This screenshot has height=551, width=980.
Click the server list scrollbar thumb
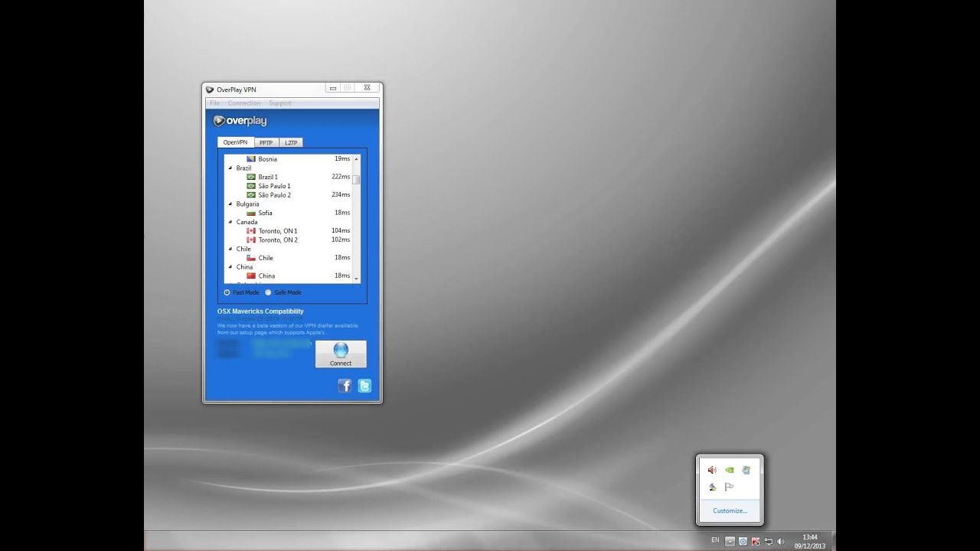coord(356,180)
